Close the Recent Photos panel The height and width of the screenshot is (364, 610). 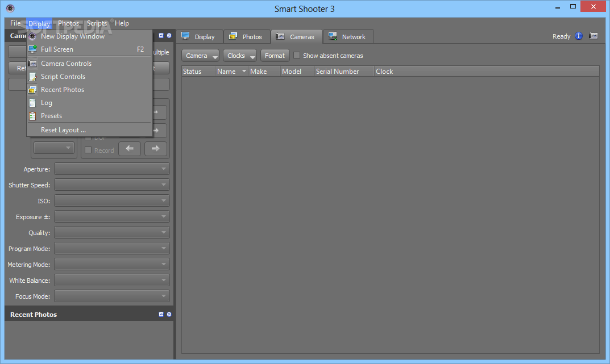coord(169,314)
